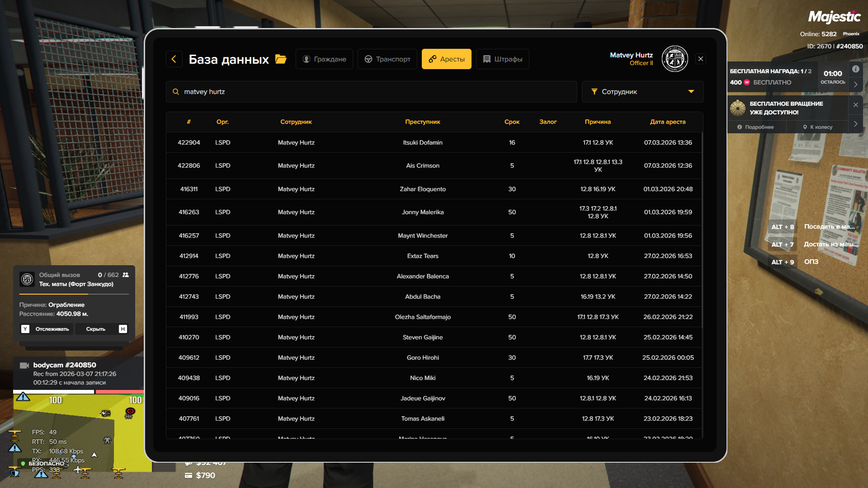Click the fortune wheel icon in spin notification
The height and width of the screenshot is (488, 868).
[x=738, y=108]
